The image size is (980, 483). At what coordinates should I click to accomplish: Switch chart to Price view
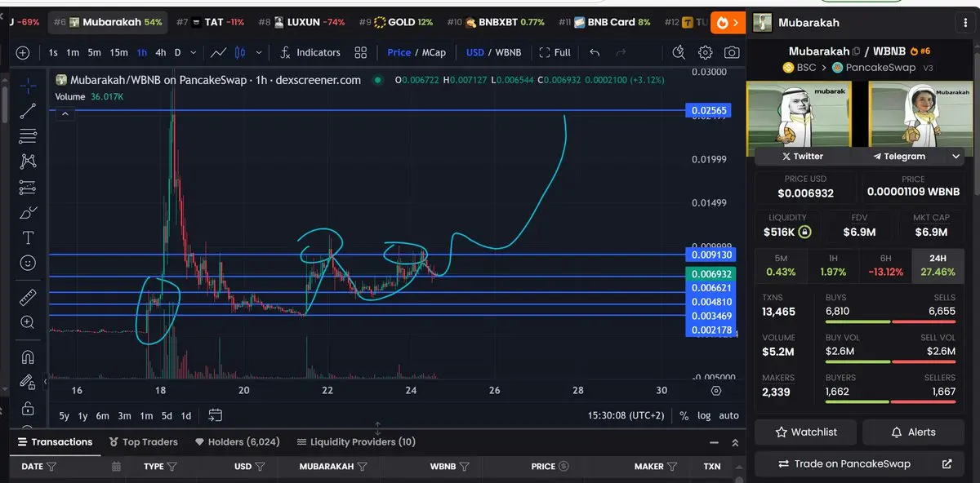coord(399,52)
